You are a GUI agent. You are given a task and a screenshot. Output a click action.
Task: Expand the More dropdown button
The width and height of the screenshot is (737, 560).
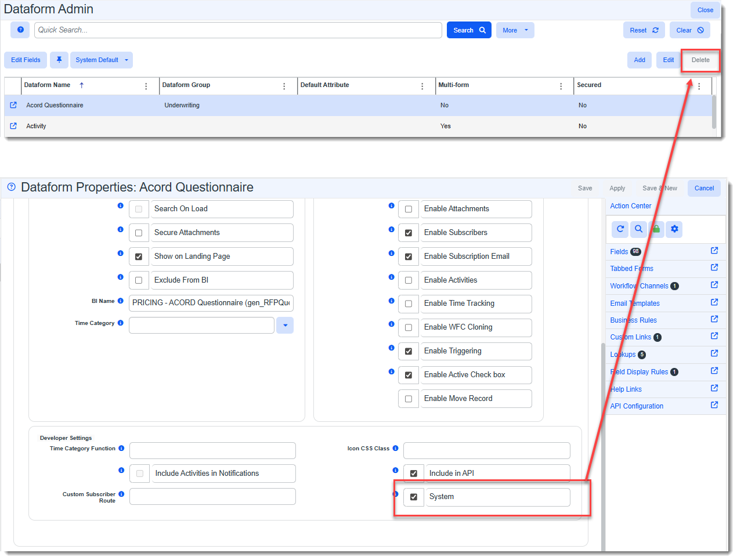click(515, 30)
